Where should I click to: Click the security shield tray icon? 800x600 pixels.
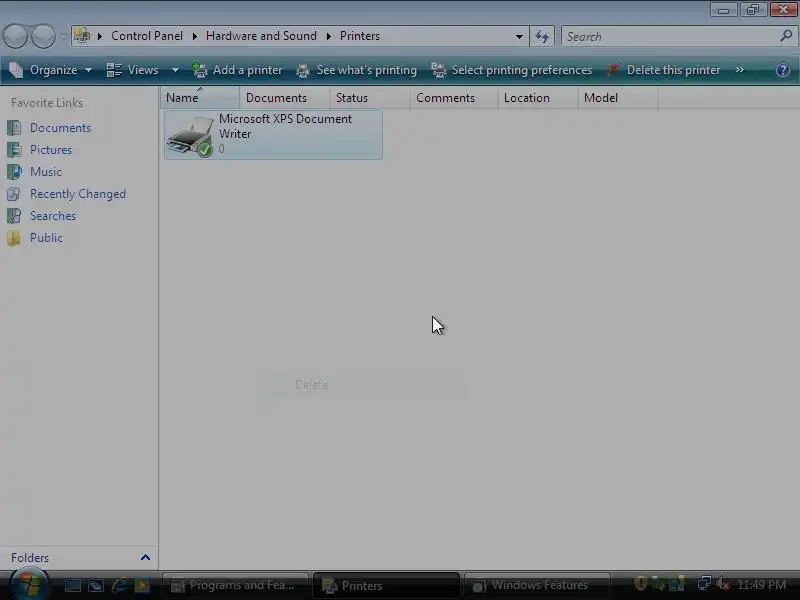tap(640, 584)
